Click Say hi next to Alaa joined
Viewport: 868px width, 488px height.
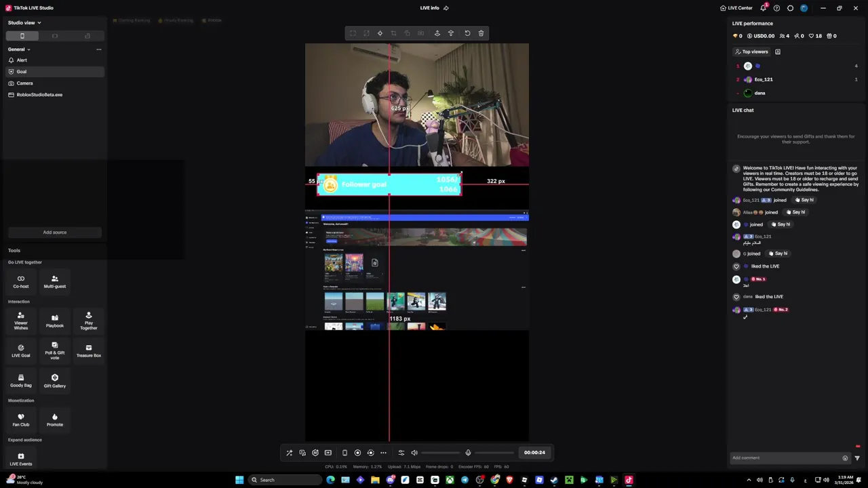tap(796, 212)
